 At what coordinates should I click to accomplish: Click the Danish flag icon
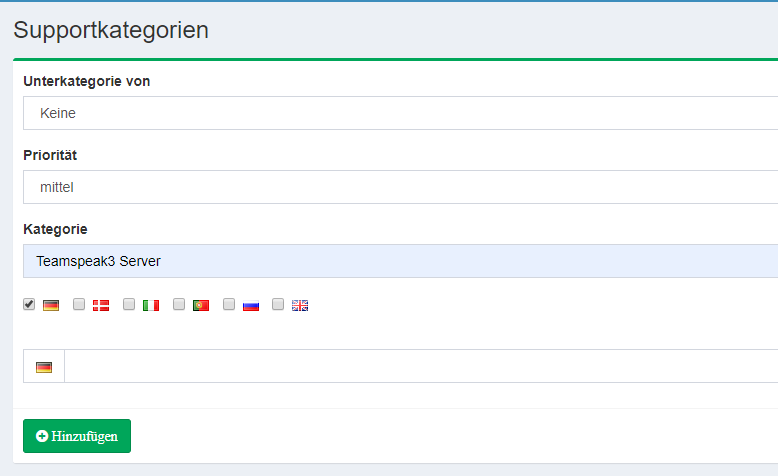[101, 306]
